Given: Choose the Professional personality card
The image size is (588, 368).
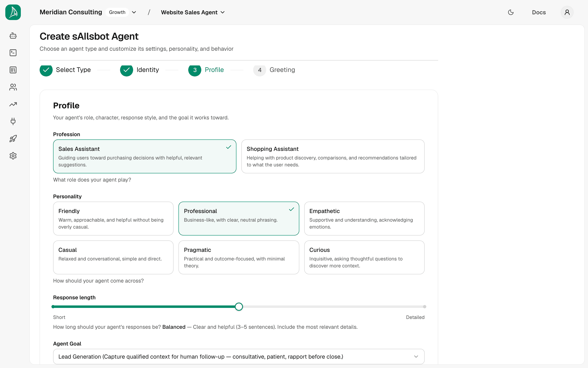Looking at the screenshot, I should tap(239, 218).
